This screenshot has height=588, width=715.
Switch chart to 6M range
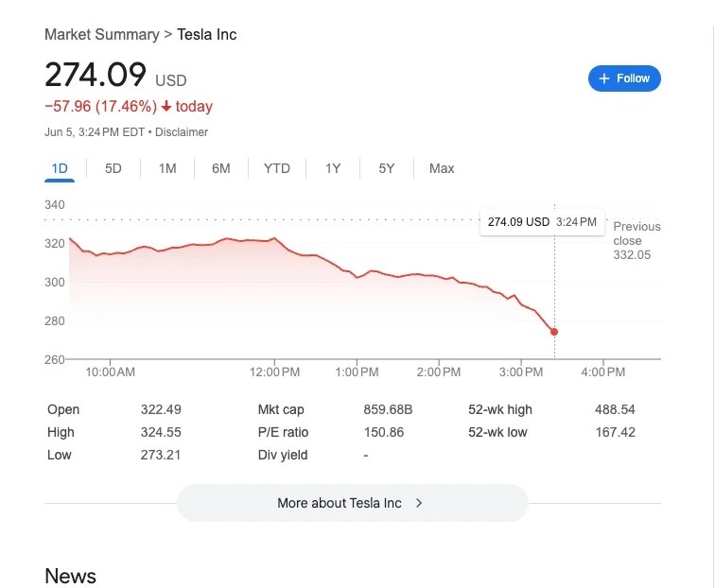(x=221, y=168)
